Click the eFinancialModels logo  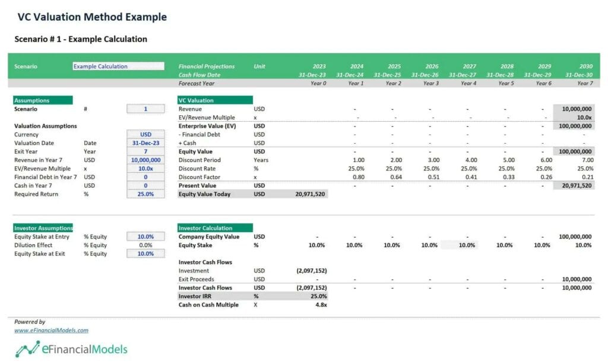pyautogui.click(x=71, y=349)
